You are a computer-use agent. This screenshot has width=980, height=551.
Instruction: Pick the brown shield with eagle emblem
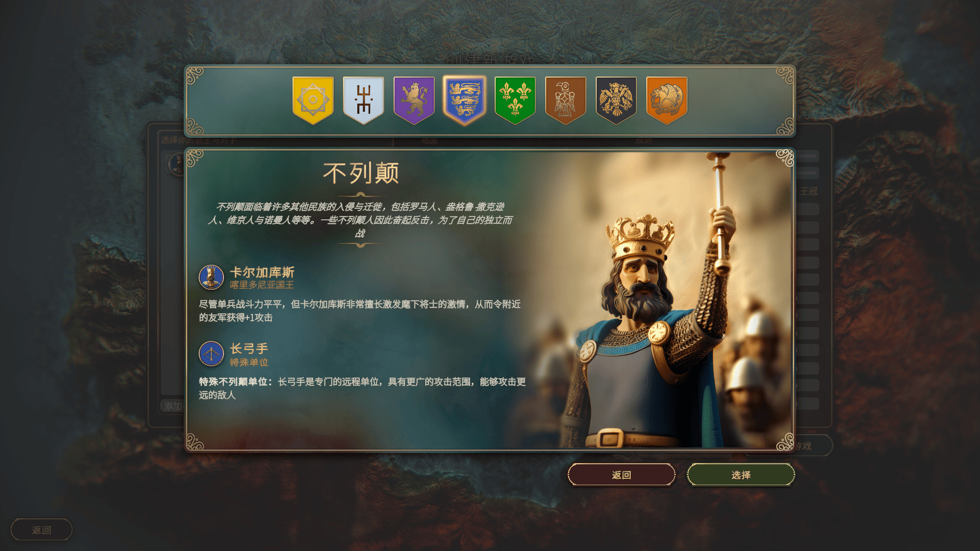[x=566, y=100]
